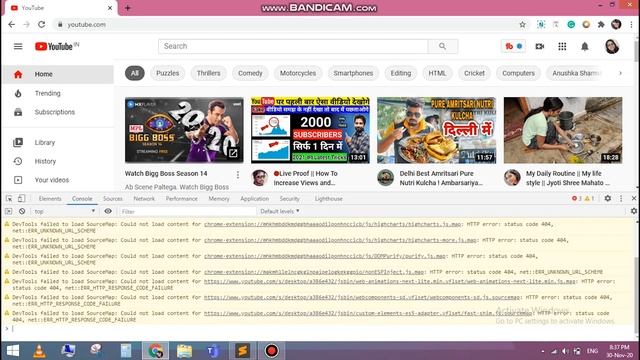640x360 pixels.
Task: Activate DevTools inspect element picker
Action: click(x=9, y=199)
